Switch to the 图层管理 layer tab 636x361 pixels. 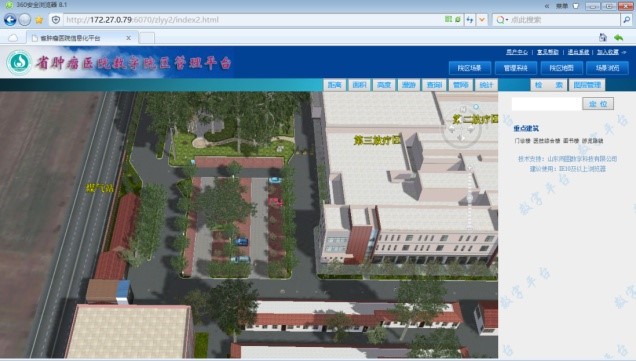tap(587, 85)
